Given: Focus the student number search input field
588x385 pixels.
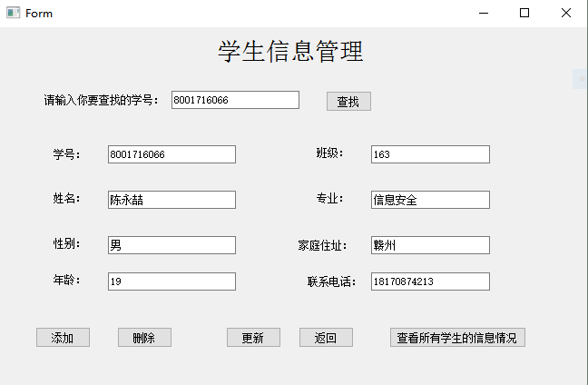Looking at the screenshot, I should (236, 100).
